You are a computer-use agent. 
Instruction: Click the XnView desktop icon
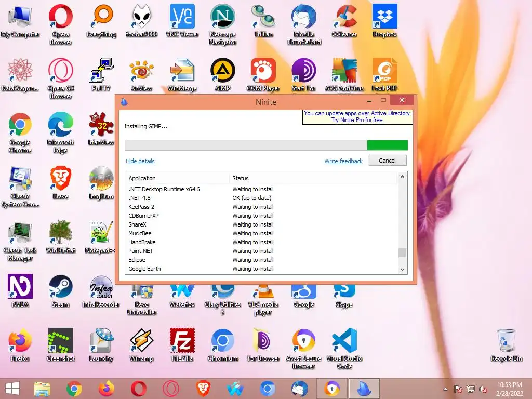141,75
